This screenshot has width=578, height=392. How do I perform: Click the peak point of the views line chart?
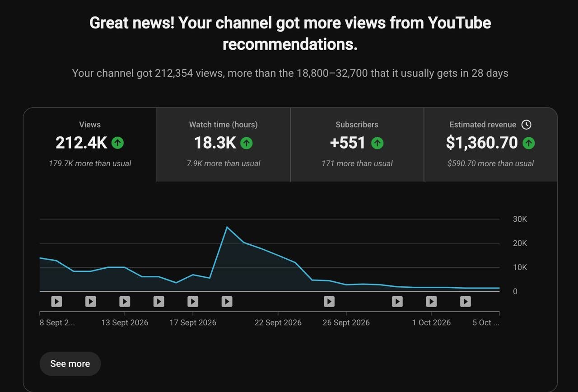point(227,227)
